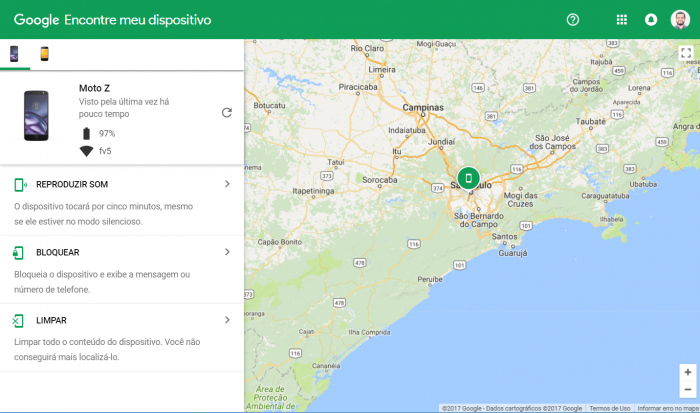Click the Moto Z device name
Screen dimensions: 700x413
point(94,88)
